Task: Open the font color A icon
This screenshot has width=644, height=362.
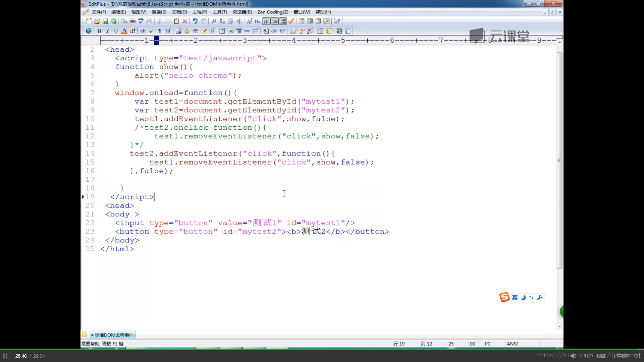Action: click(x=124, y=31)
